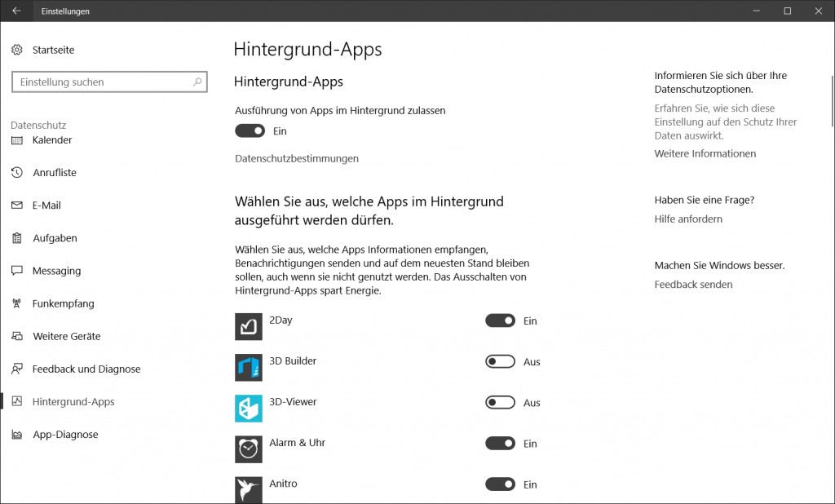
Task: Turn off background apps master toggle
Action: pos(250,131)
